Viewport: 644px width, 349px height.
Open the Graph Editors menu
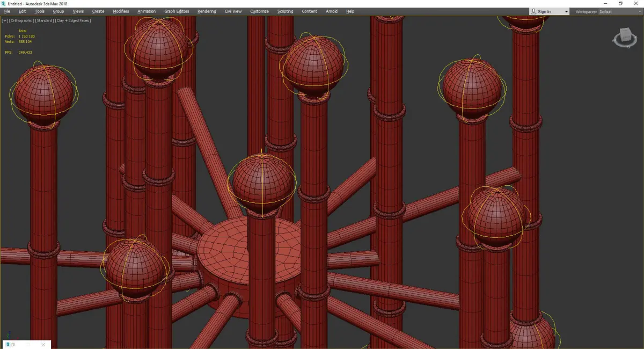177,11
